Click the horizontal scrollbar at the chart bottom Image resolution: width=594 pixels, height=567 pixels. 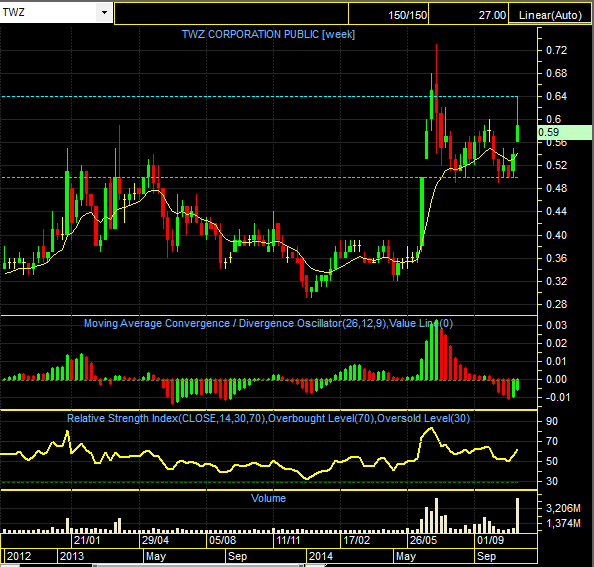tap(198, 565)
